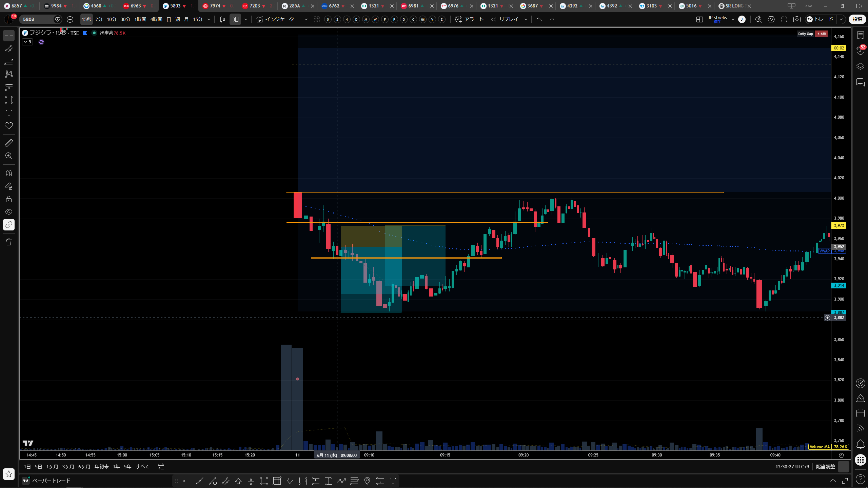The width and height of the screenshot is (868, 488).
Task: Expand the timeframe interval dropdown
Action: tap(209, 19)
